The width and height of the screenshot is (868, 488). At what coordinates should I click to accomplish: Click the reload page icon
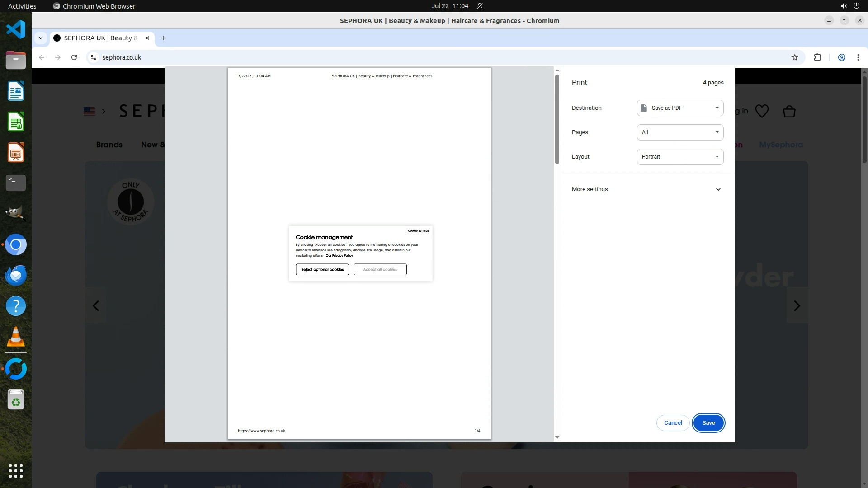pos(74,57)
